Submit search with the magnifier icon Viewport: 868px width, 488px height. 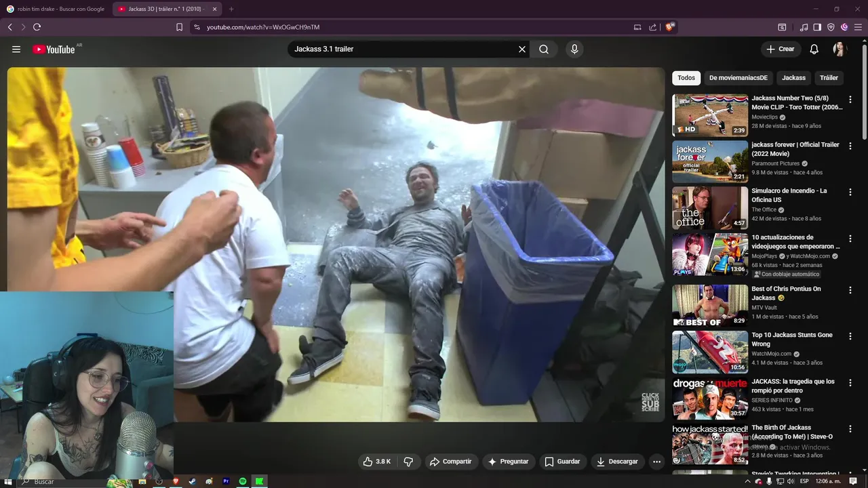click(544, 49)
